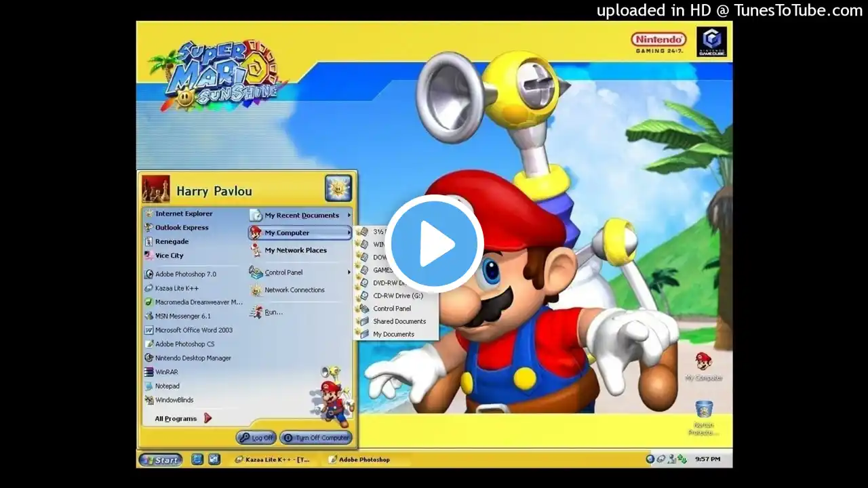Click the Show Desktop quick launch icon
This screenshot has height=488, width=868.
pyautogui.click(x=214, y=460)
